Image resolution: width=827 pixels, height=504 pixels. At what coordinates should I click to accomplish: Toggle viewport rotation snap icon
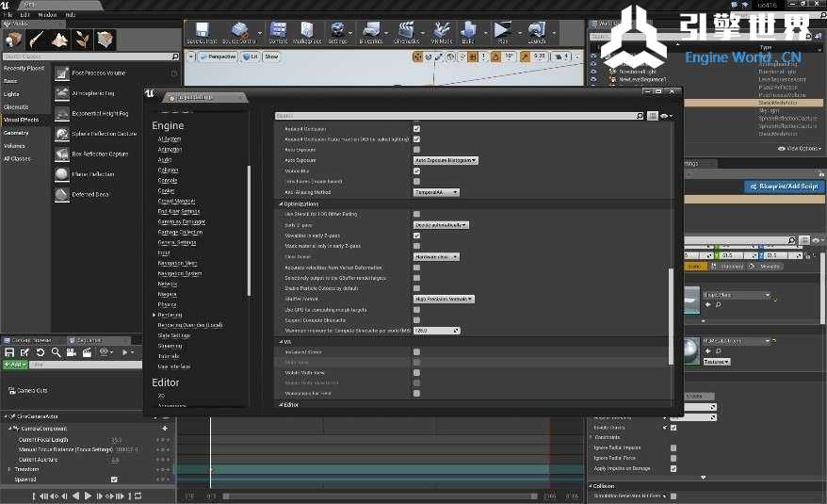pyautogui.click(x=495, y=57)
